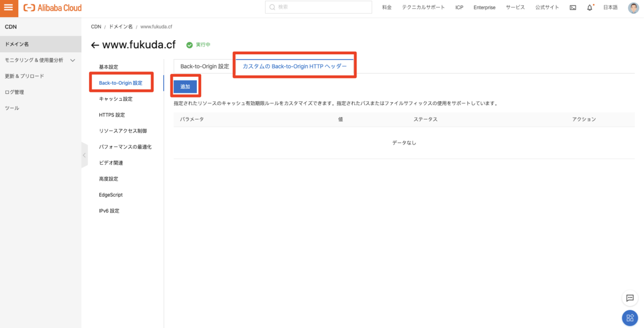Open ビデオ関連 settings
644x328 pixels.
[111, 163]
